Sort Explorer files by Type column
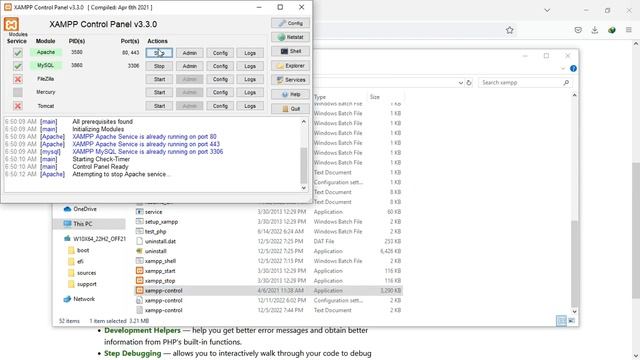This screenshot has width=640, height=360. coord(320,97)
